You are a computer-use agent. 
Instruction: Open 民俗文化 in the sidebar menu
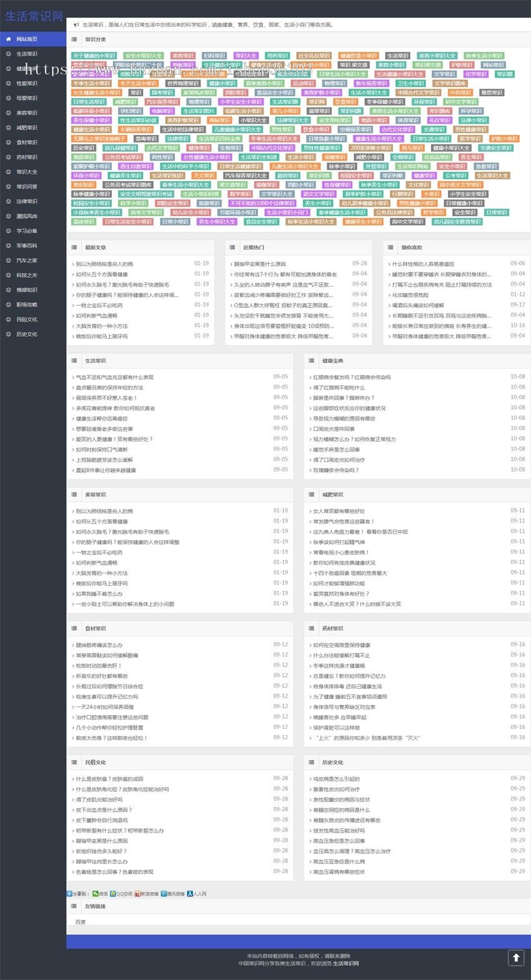tap(27, 319)
